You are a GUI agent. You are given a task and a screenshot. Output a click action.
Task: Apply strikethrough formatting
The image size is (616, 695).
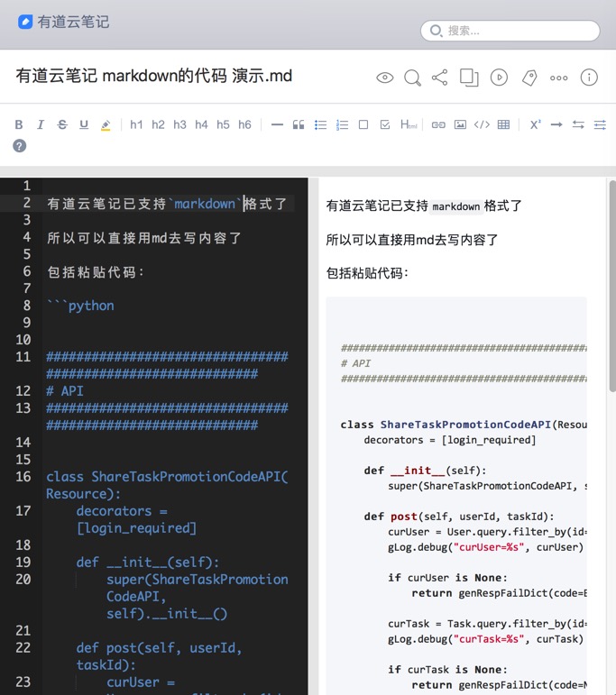62,124
